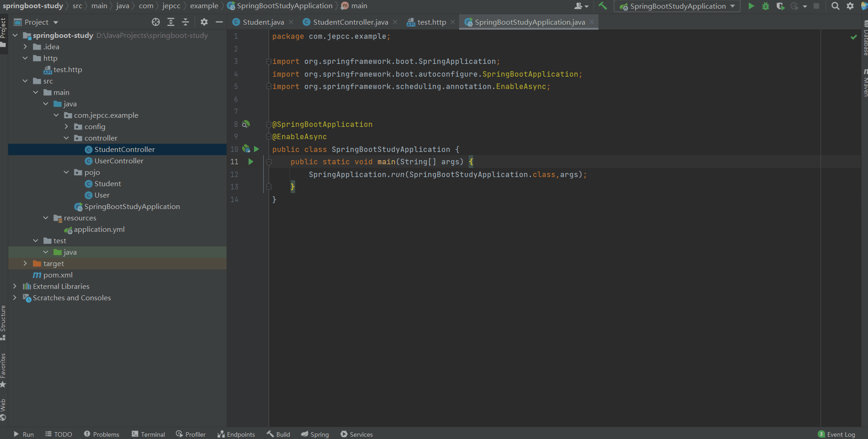Click the grayed-out Stop button in toolbar
This screenshot has height=439, width=868.
coord(816,6)
